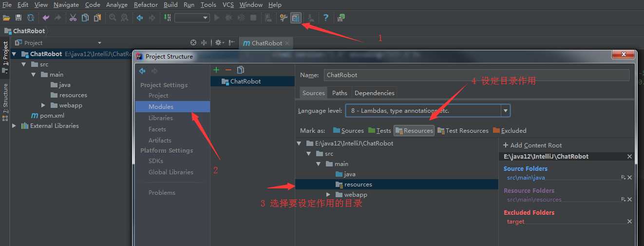Image resolution: width=644 pixels, height=246 pixels.
Task: Expand webapp in content root tree
Action: click(x=328, y=195)
